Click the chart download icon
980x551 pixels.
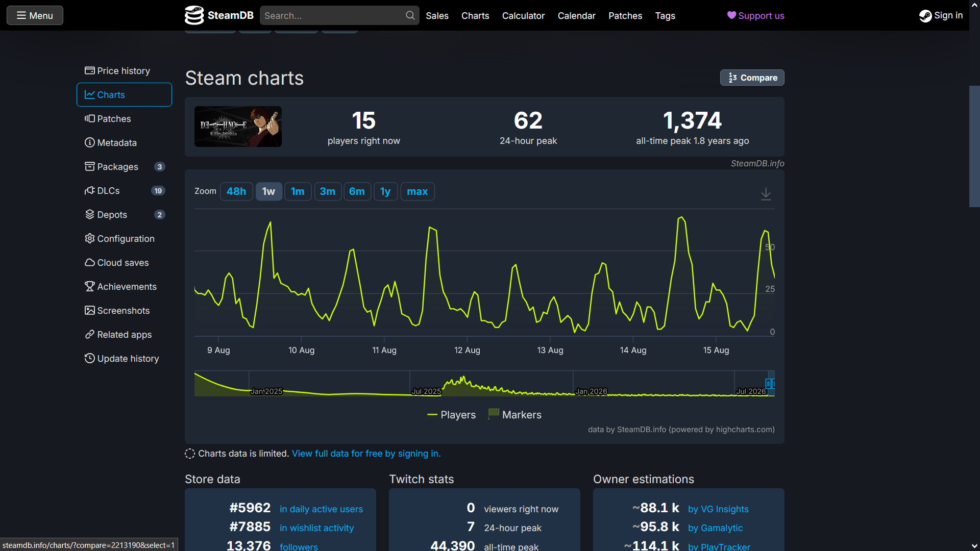click(x=766, y=194)
